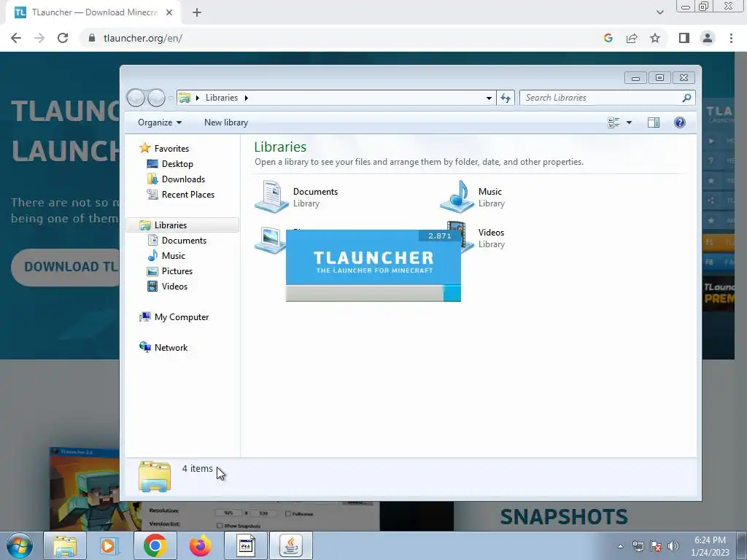Viewport: 747px width, 560px height.
Task: Show hidden tray icons arrow
Action: 620,546
